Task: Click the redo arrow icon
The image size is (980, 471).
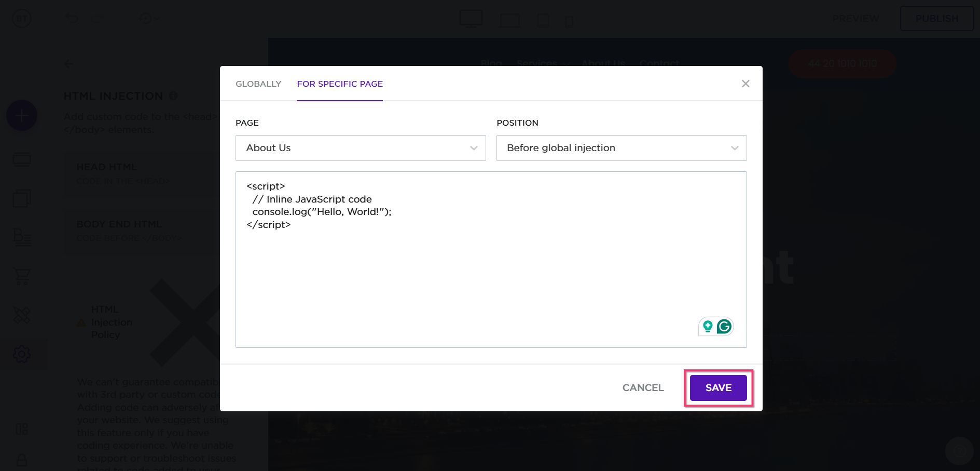Action: point(97,19)
